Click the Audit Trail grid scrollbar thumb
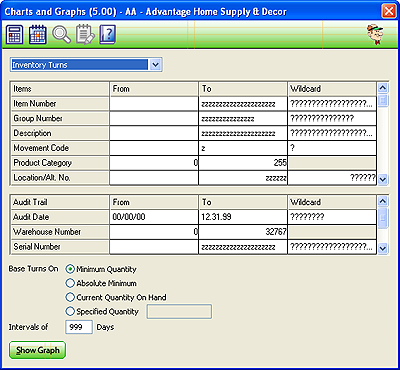The width and height of the screenshot is (400, 370). pos(383,218)
